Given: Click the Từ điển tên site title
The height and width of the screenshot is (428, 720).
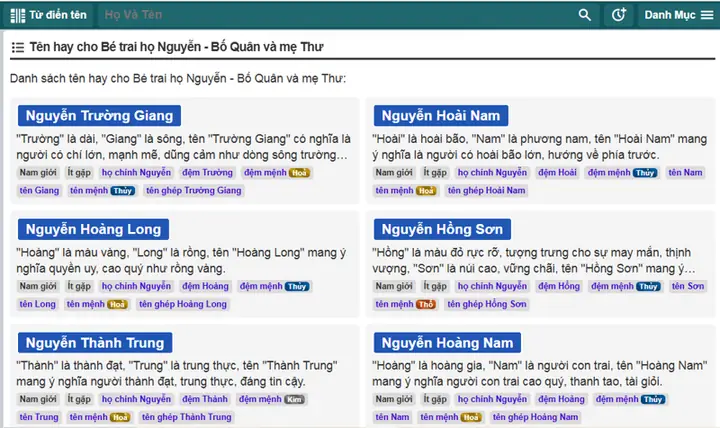Looking at the screenshot, I should pos(58,15).
